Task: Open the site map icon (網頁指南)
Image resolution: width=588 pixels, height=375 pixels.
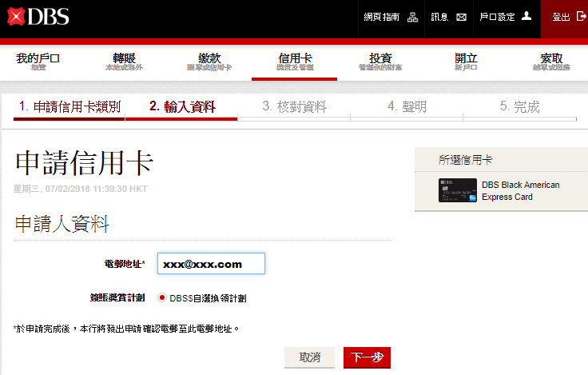Action: 413,17
